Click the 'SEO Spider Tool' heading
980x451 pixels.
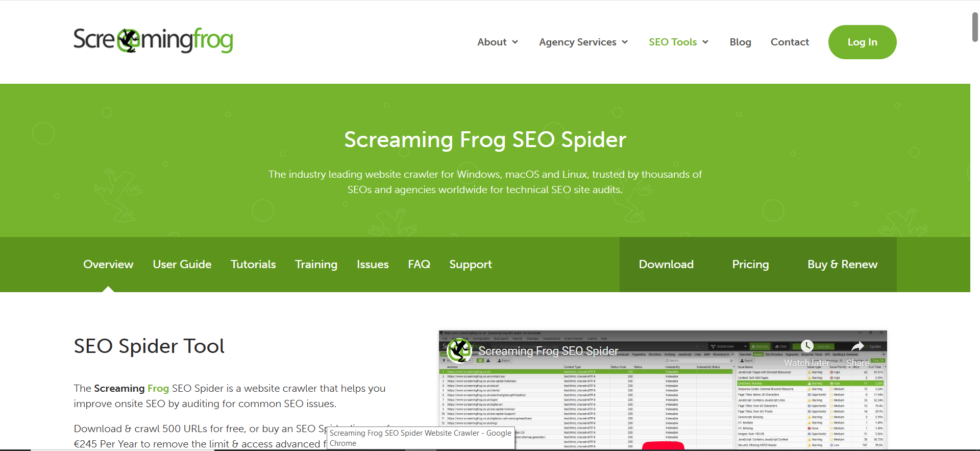149,346
